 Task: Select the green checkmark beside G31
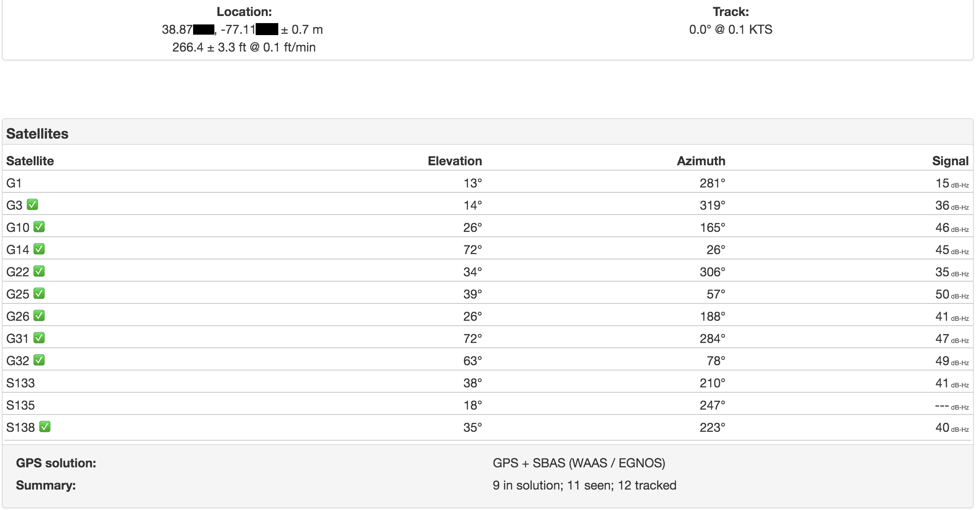point(39,338)
